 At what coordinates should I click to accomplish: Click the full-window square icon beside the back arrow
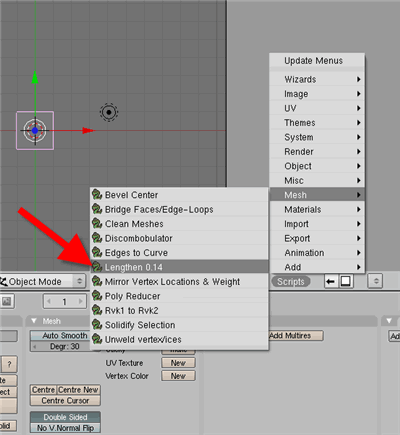point(346,282)
